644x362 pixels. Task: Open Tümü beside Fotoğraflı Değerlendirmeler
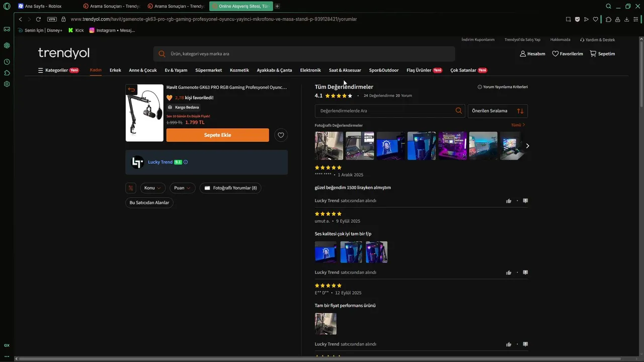[x=518, y=125]
